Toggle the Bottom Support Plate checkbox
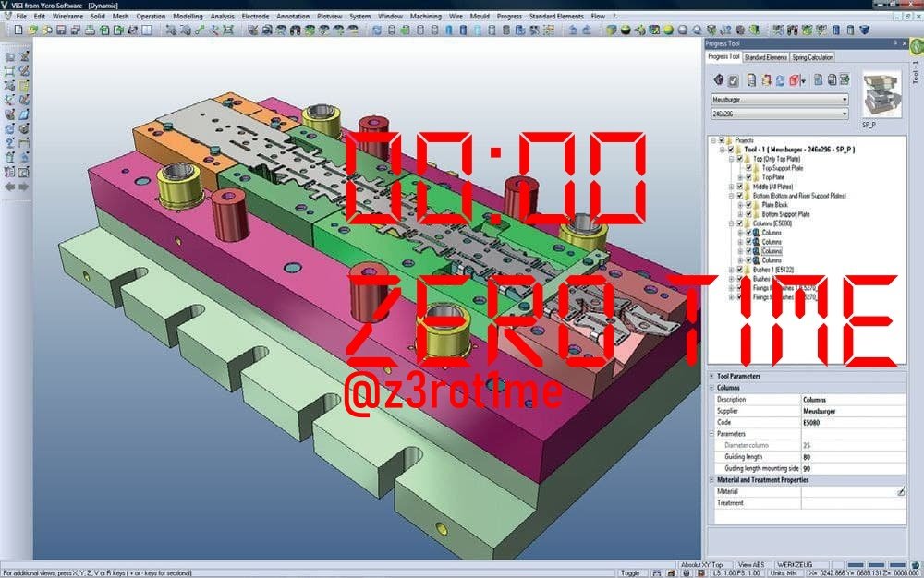 749,214
